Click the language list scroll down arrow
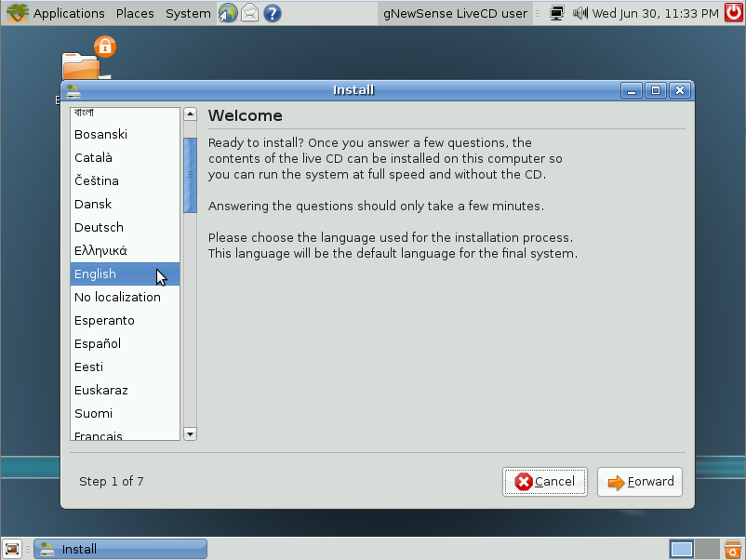746x560 pixels. [191, 433]
